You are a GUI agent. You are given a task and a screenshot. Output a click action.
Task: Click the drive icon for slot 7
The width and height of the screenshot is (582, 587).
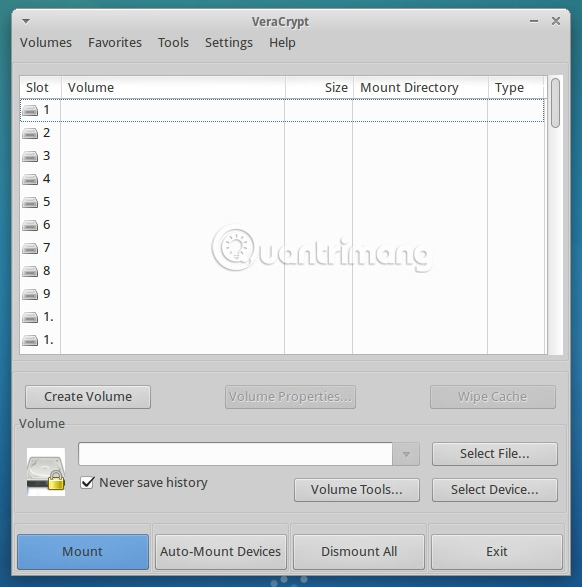click(x=30, y=248)
